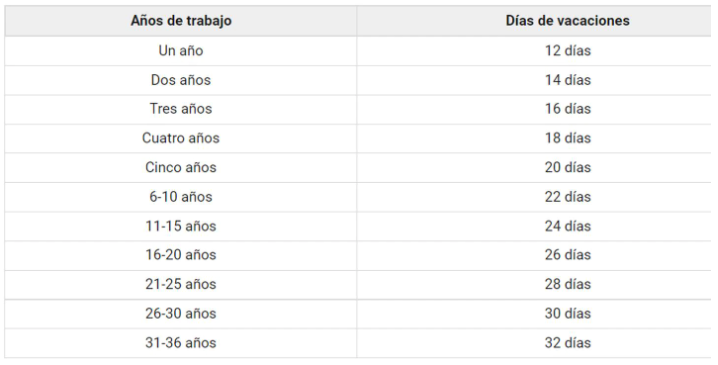This screenshot has height=365, width=718.
Task: Select the '22 días' value
Action: pyautogui.click(x=567, y=197)
